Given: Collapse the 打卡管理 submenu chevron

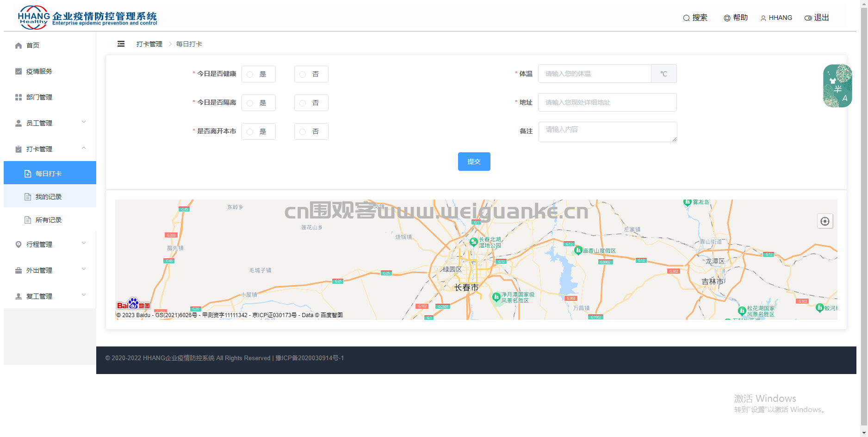Looking at the screenshot, I should click(84, 148).
